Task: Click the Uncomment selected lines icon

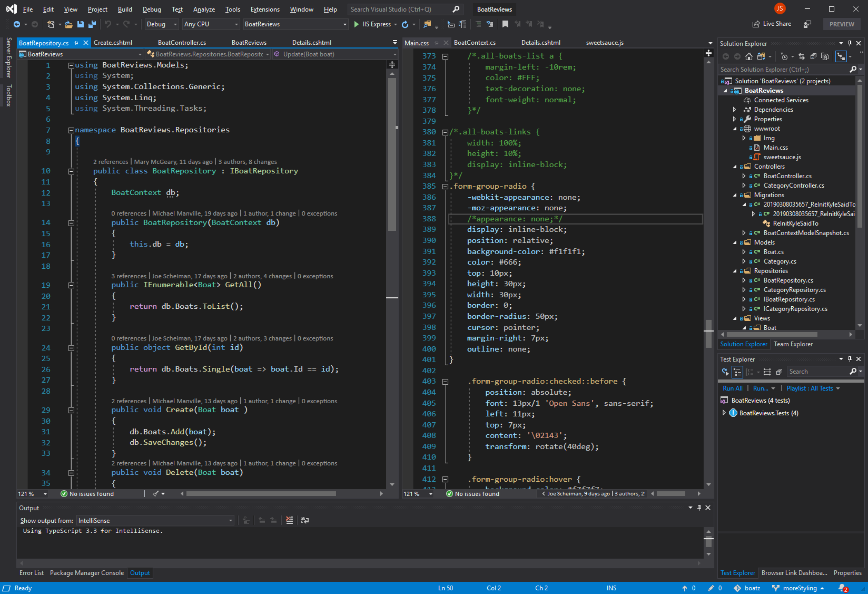Action: tap(490, 24)
